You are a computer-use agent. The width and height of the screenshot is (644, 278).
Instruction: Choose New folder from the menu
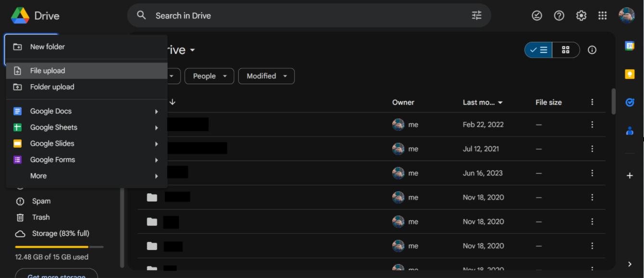click(x=87, y=47)
